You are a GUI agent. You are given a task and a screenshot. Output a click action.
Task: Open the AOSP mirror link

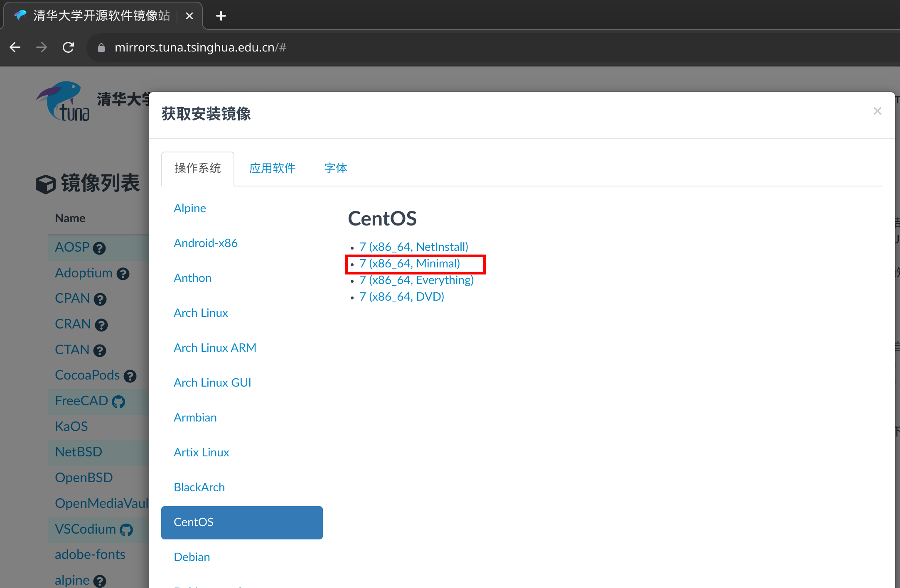coord(72,247)
